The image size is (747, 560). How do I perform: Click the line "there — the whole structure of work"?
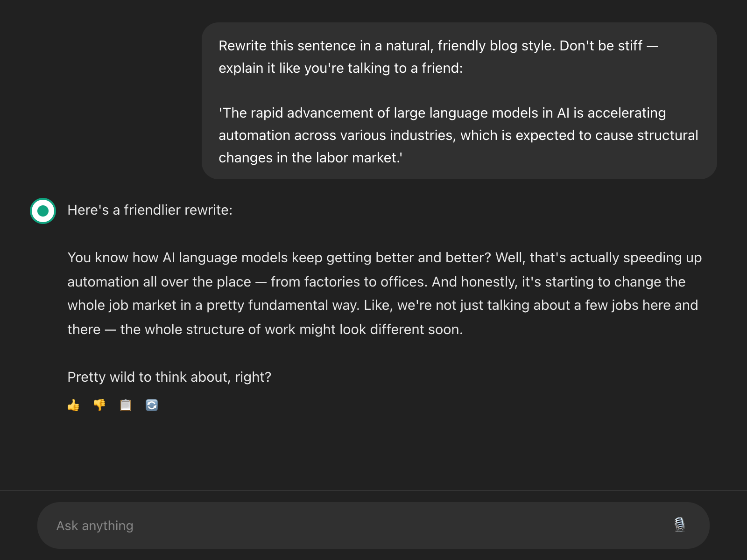point(265,329)
